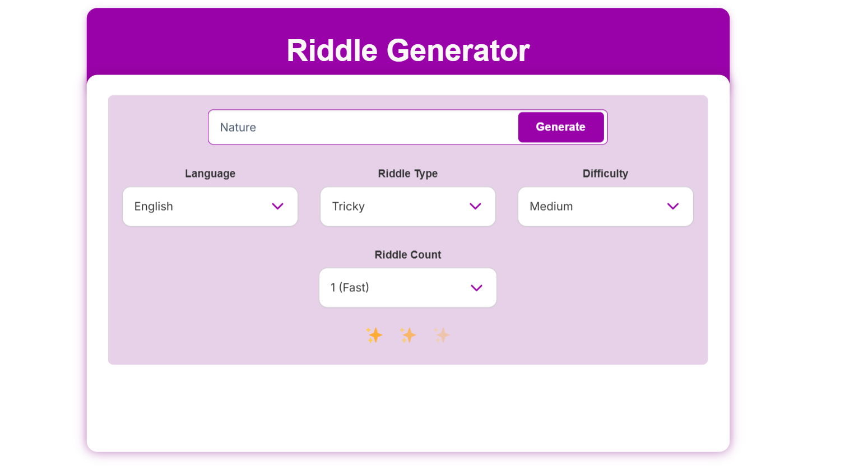Screen dimensions: 868x466
Task: Click the faded third sparkle icon
Action: tap(442, 335)
